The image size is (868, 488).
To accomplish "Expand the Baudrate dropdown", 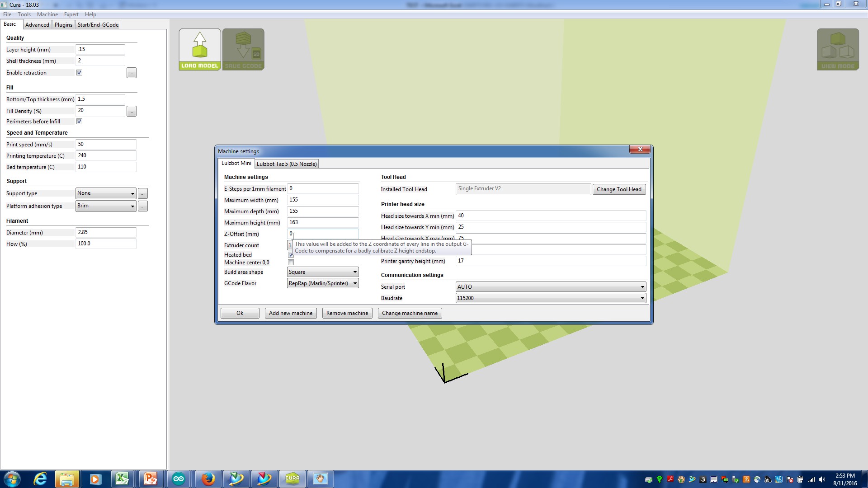I will pos(551,298).
